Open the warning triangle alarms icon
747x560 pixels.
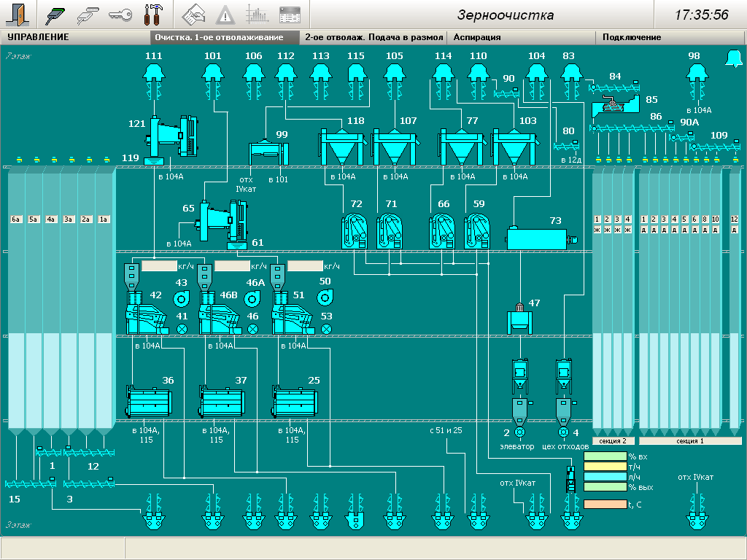tap(225, 15)
